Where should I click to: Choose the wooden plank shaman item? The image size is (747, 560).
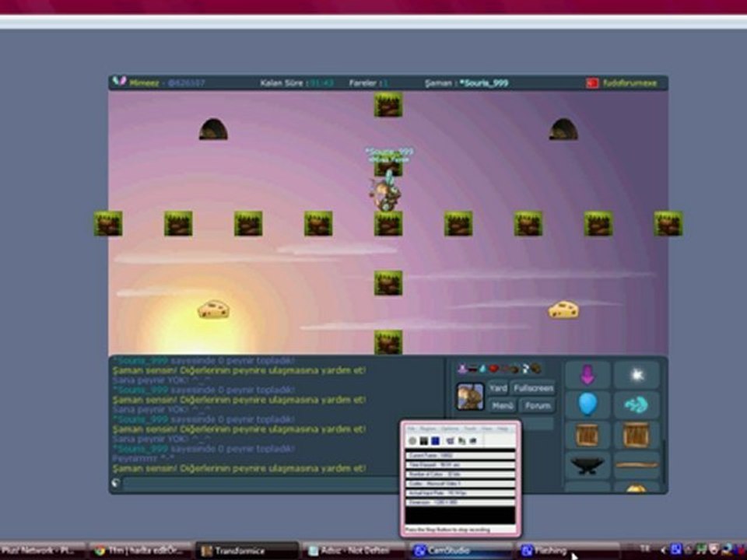[637, 465]
